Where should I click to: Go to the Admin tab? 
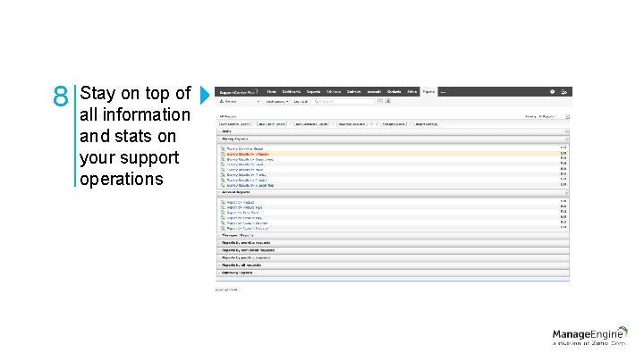411,91
